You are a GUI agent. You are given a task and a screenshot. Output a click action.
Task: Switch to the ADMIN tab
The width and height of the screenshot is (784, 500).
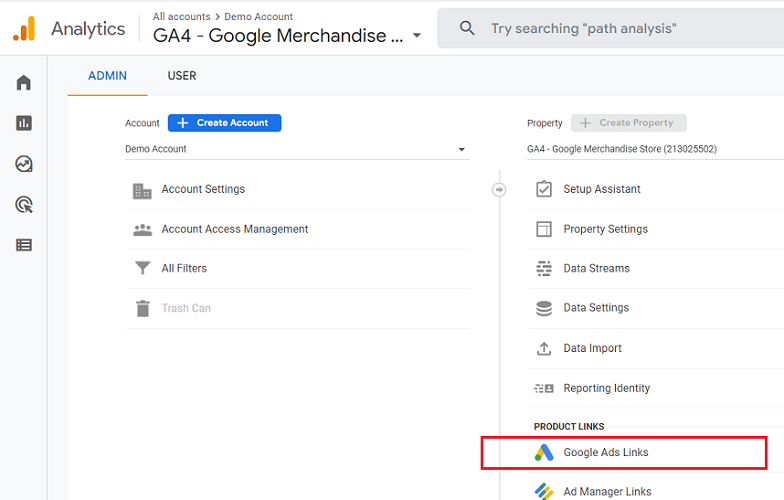[x=107, y=76]
